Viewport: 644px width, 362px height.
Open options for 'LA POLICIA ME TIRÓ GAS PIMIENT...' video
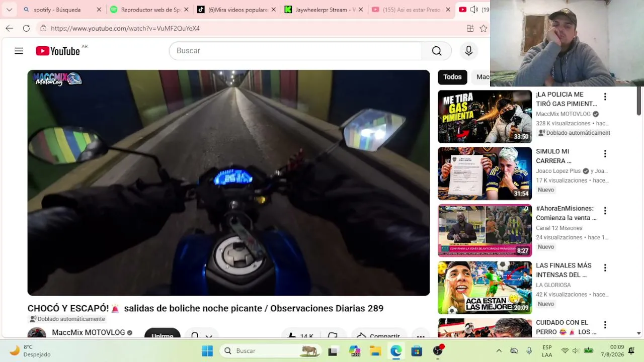coord(605,97)
